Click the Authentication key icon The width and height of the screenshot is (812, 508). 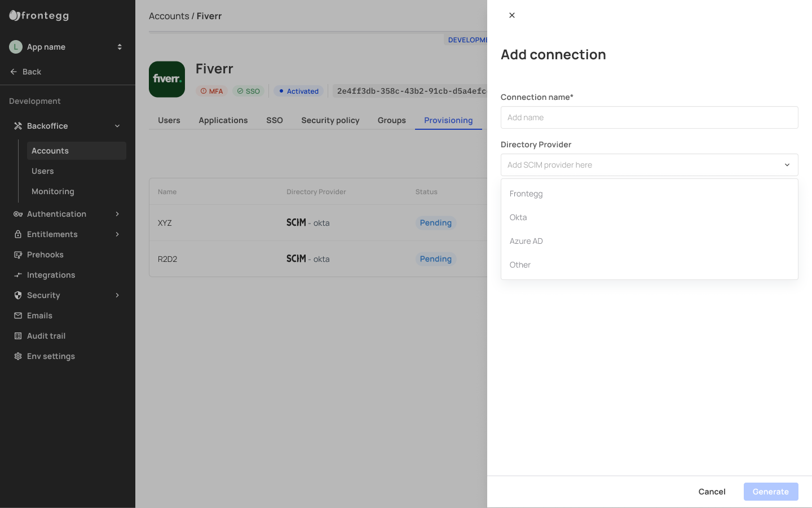(18, 214)
